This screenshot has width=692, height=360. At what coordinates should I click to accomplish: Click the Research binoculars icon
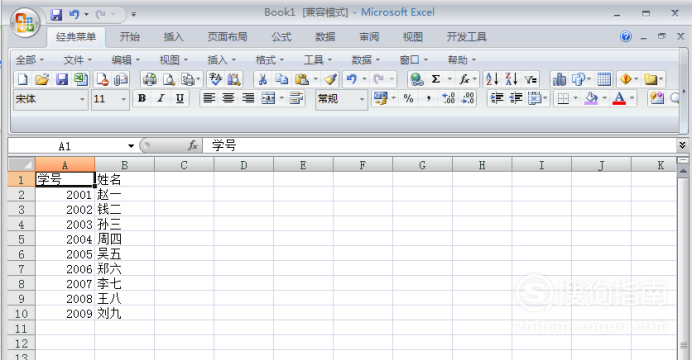pyautogui.click(x=234, y=79)
